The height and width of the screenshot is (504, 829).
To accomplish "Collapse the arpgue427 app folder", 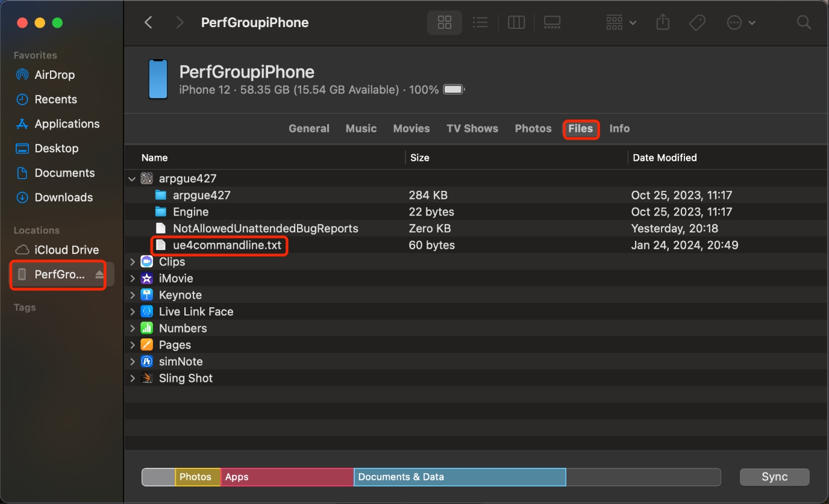I will pos(133,179).
